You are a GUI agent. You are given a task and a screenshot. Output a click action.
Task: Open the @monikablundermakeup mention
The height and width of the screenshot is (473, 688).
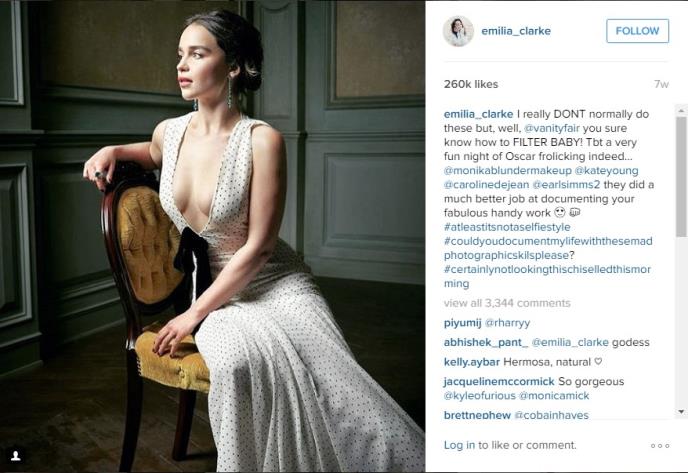(x=508, y=170)
